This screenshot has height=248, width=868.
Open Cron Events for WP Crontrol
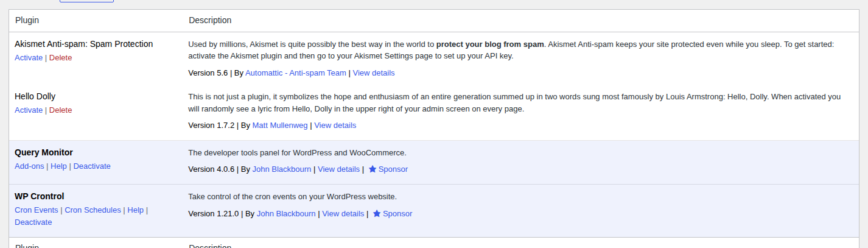click(37, 210)
